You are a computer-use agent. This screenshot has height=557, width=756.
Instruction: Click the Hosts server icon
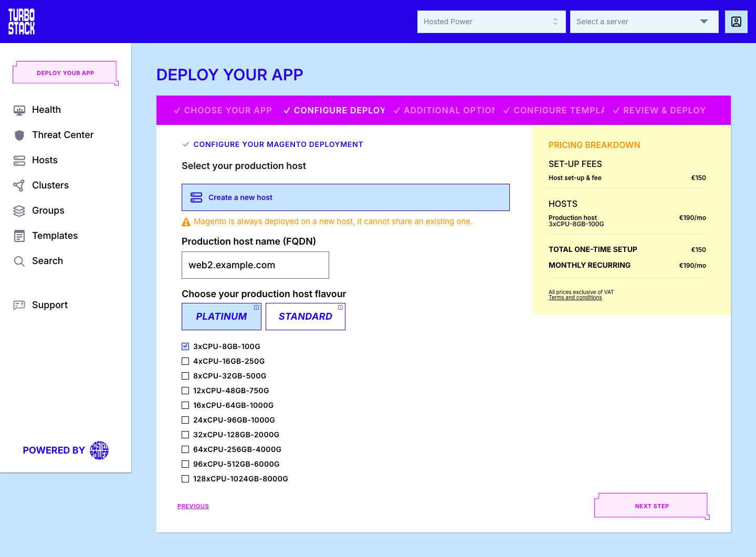[19, 161]
